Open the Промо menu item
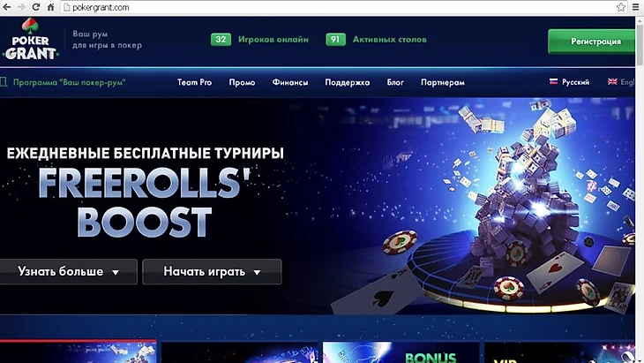 click(x=242, y=82)
